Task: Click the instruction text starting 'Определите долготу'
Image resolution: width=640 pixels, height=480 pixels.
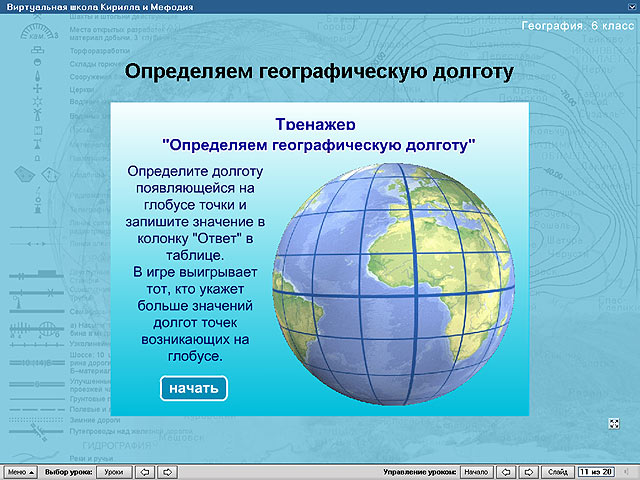Action: point(194,172)
